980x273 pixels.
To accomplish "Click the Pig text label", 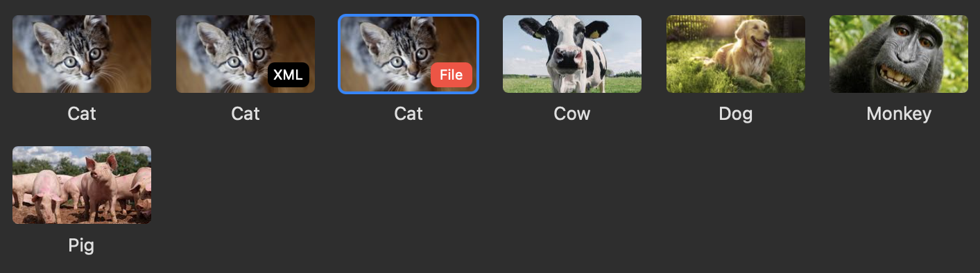I will coord(81,245).
